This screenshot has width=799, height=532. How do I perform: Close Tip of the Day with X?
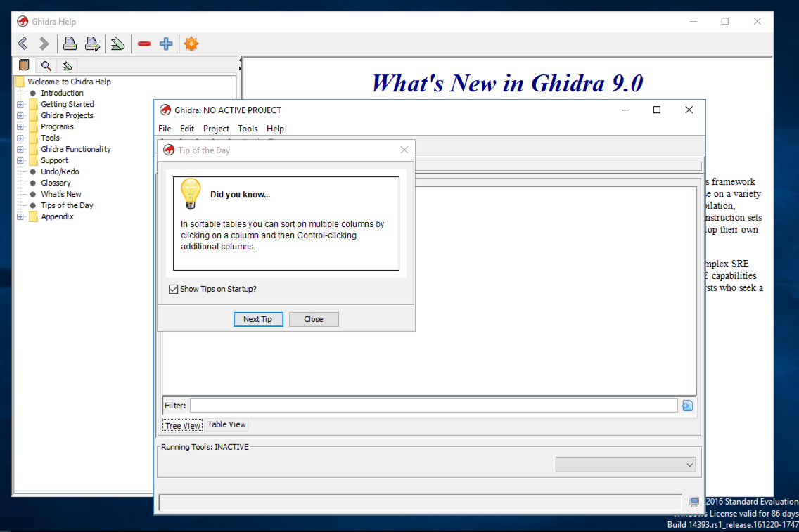404,150
